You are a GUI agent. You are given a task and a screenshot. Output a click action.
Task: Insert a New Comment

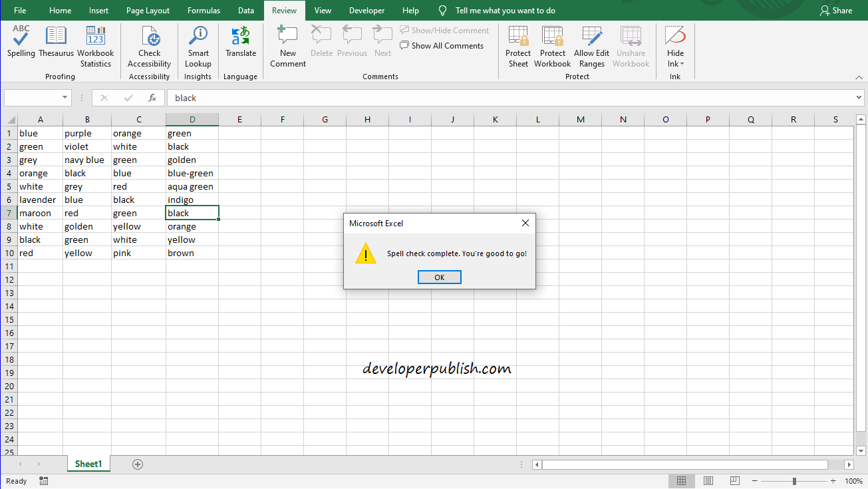tap(287, 47)
